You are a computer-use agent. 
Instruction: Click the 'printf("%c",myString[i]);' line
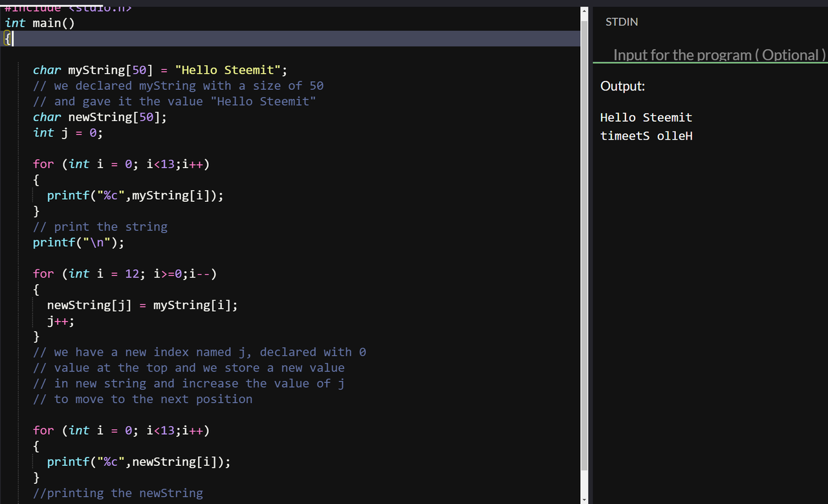136,195
